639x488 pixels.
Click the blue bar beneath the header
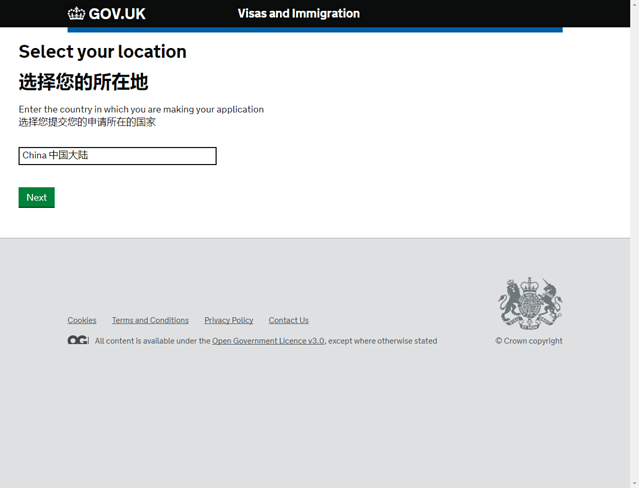[x=314, y=30]
